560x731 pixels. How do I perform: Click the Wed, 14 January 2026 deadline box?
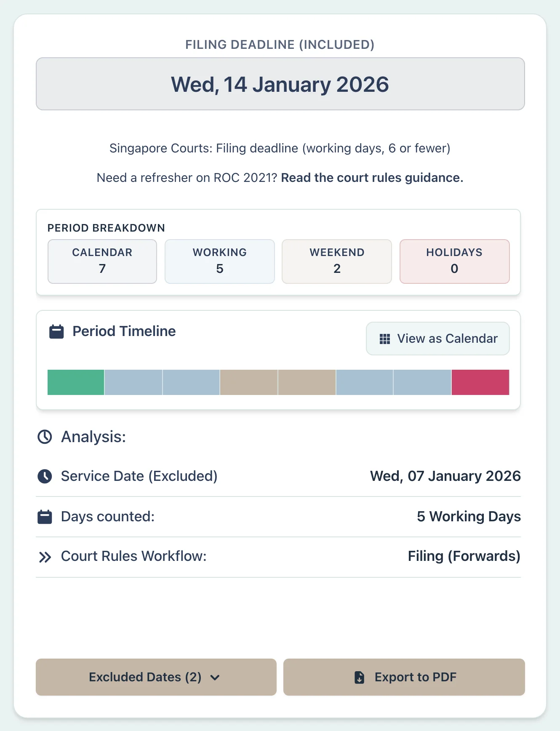[280, 84]
